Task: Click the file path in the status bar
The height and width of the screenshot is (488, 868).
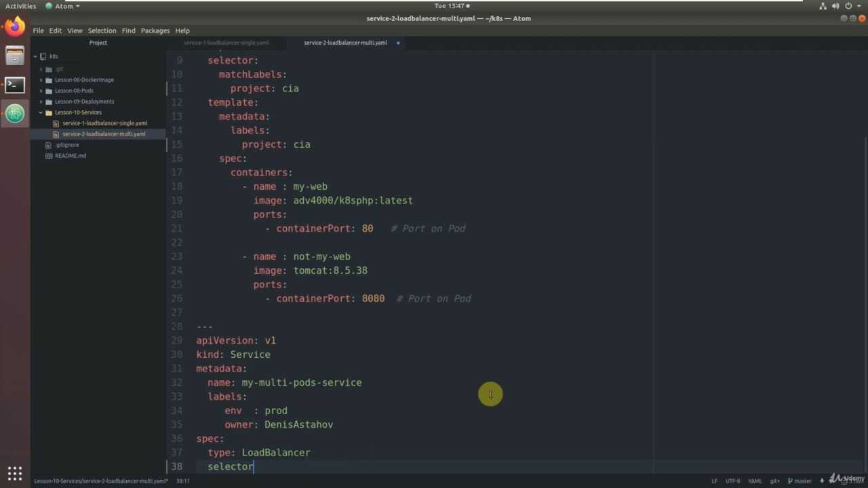Action: pos(101,481)
